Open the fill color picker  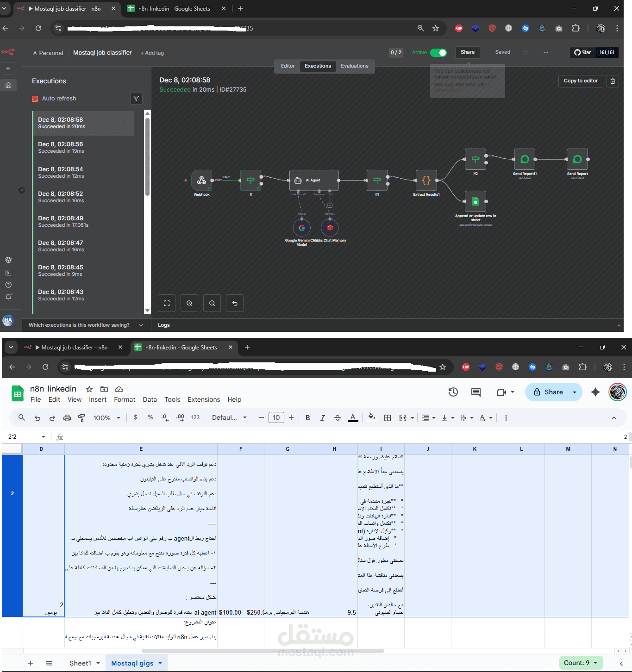point(371,417)
